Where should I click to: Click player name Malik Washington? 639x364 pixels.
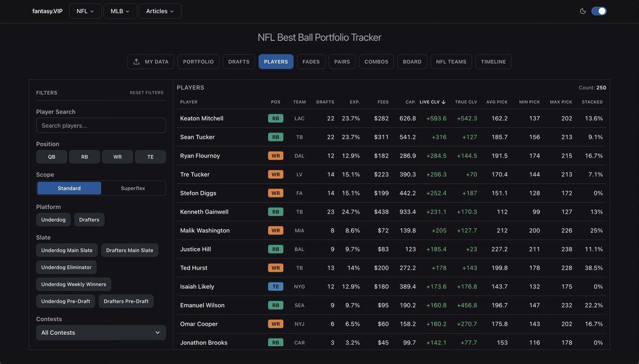click(205, 230)
